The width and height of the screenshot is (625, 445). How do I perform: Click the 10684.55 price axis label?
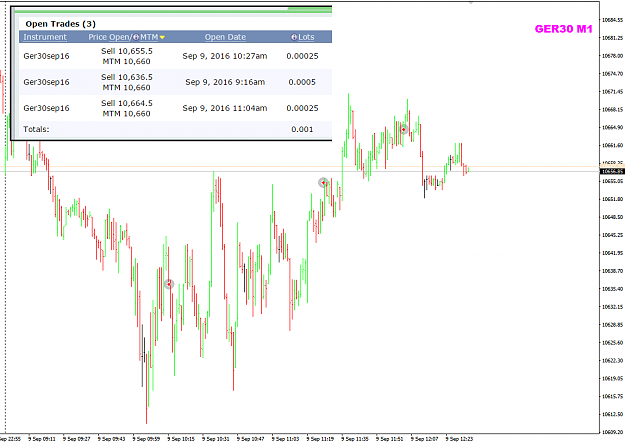(x=613, y=20)
